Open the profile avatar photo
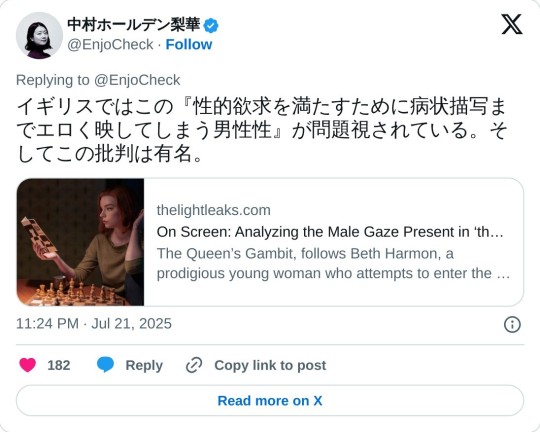Viewport: 540px width, 432px height. (39, 35)
